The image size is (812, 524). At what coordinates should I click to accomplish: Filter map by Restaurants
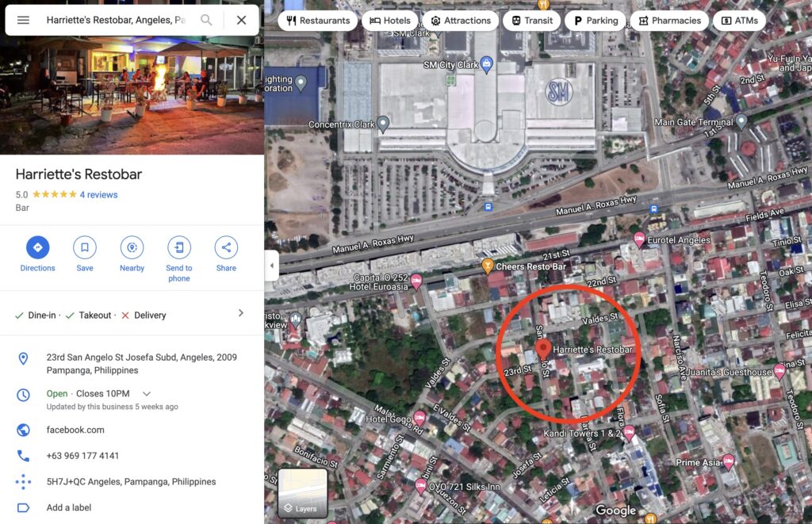[318, 21]
